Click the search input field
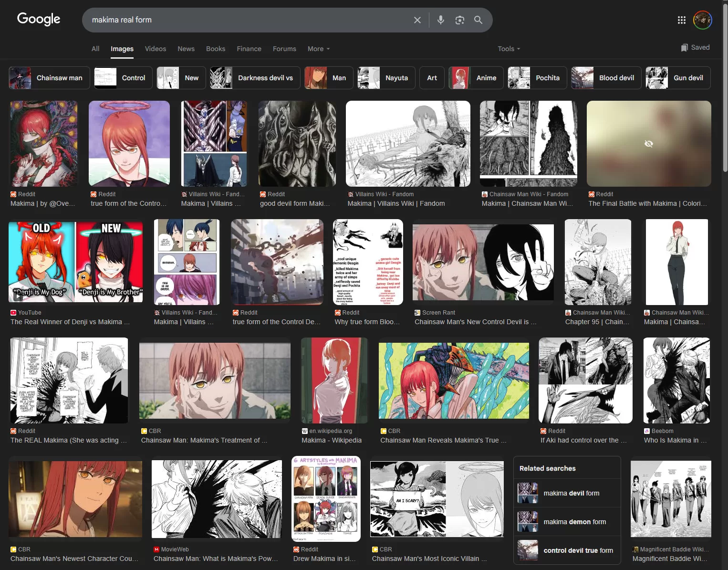The width and height of the screenshot is (728, 570). click(248, 20)
